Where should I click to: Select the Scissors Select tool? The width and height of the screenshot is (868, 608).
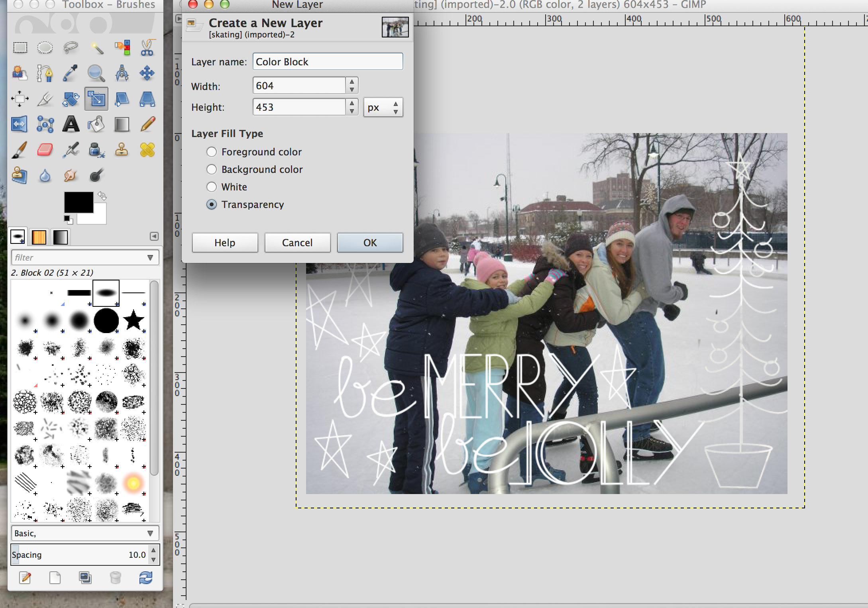coord(147,48)
